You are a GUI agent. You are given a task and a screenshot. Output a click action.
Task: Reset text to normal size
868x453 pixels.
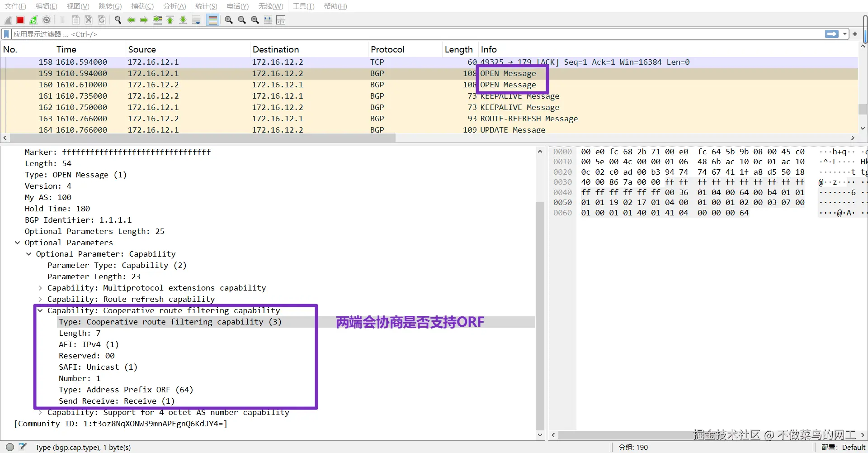(255, 20)
